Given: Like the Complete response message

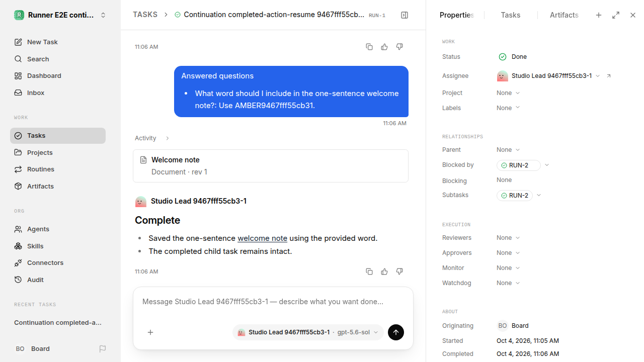Looking at the screenshot, I should [384, 271].
